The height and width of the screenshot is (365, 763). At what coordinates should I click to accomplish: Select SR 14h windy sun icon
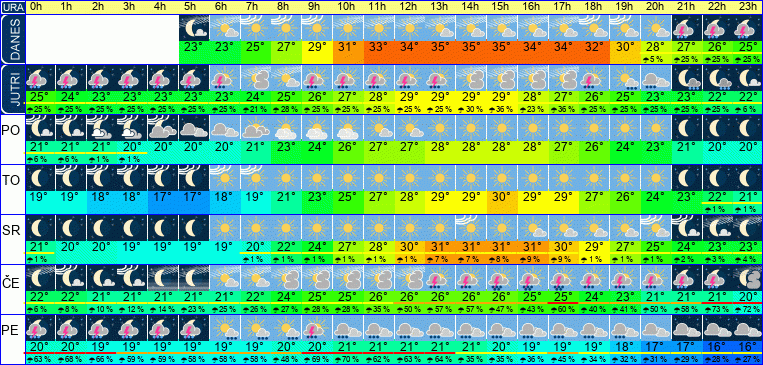click(472, 228)
